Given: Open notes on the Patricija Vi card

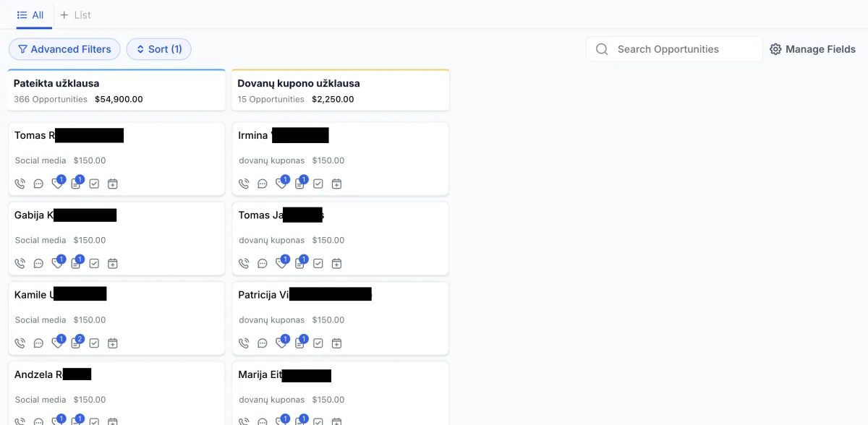Looking at the screenshot, I should coord(300,342).
